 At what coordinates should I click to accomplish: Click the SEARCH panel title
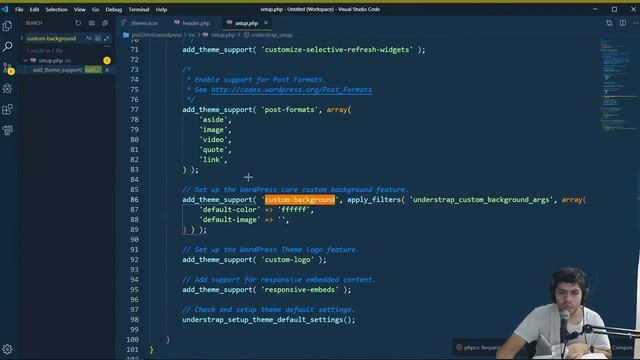coord(34,23)
